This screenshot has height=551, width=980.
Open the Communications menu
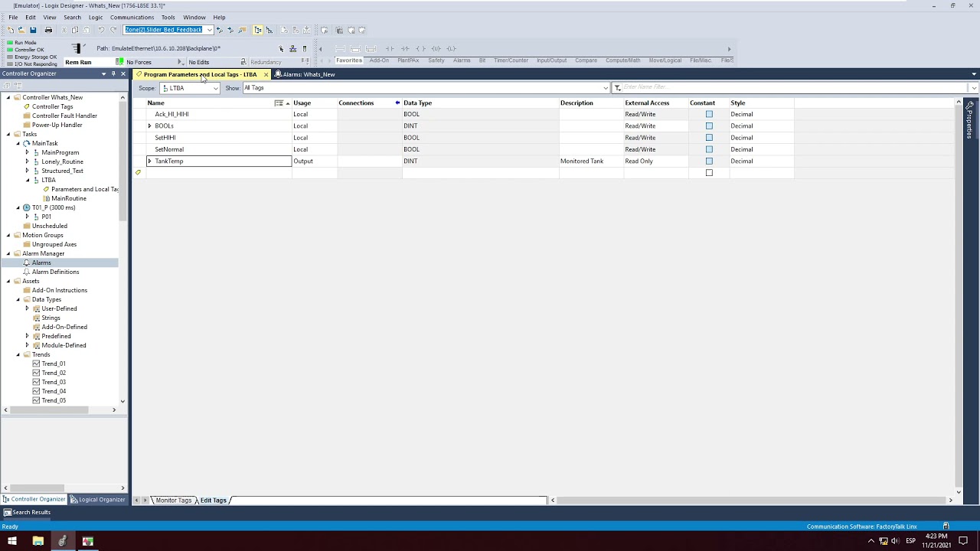(132, 17)
